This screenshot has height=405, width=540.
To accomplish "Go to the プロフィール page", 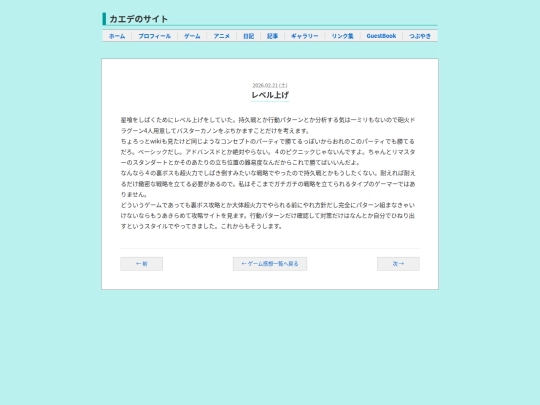I will point(155,36).
